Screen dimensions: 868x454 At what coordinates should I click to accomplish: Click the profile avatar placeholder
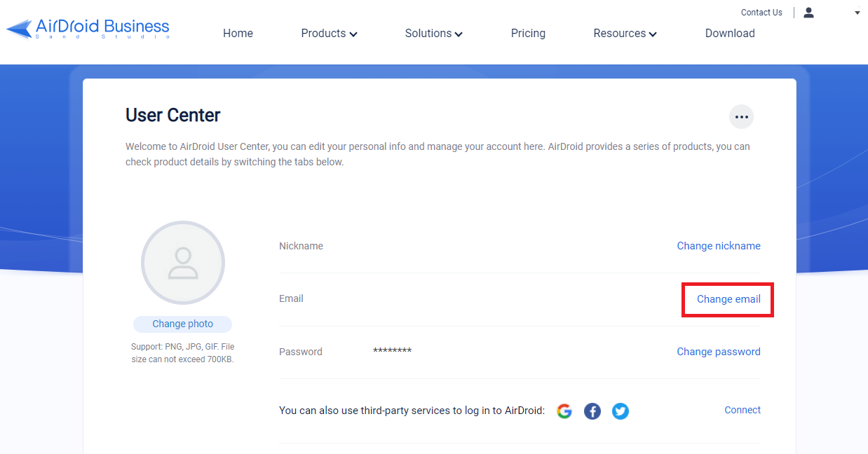[183, 263]
